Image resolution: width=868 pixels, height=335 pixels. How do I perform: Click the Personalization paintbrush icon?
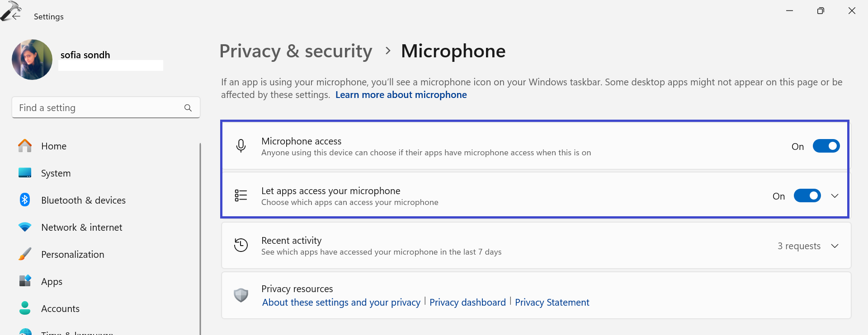coord(25,254)
